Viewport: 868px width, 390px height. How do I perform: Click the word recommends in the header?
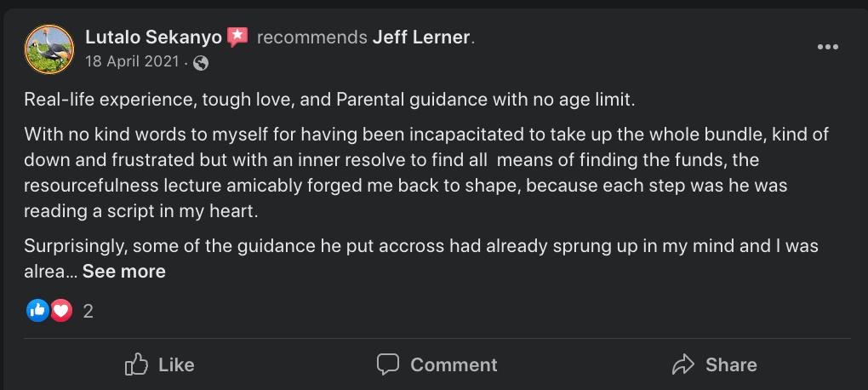pyautogui.click(x=311, y=37)
